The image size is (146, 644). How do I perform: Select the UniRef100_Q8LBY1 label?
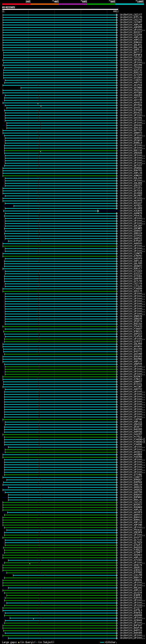131,45
